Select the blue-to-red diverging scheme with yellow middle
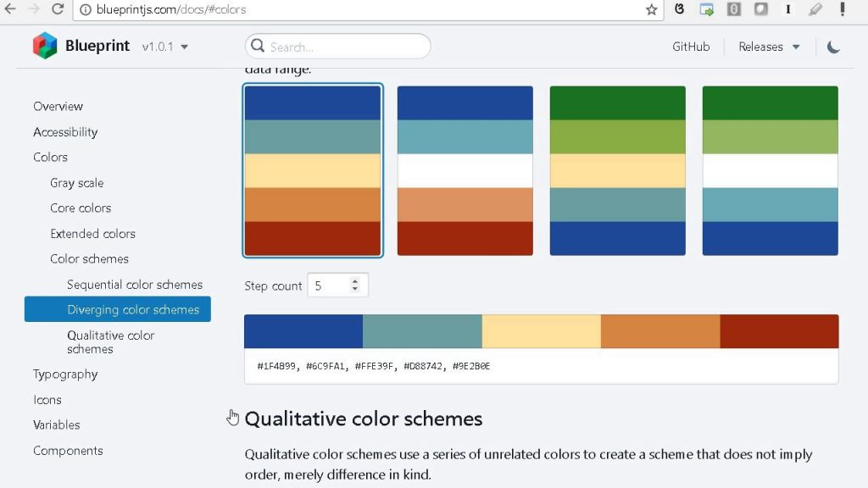 (x=313, y=170)
